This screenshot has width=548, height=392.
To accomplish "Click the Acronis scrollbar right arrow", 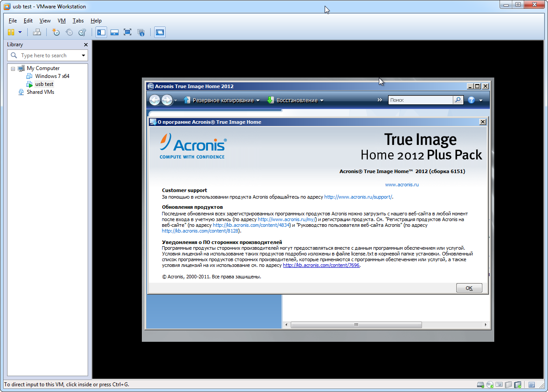I will tap(486, 325).
